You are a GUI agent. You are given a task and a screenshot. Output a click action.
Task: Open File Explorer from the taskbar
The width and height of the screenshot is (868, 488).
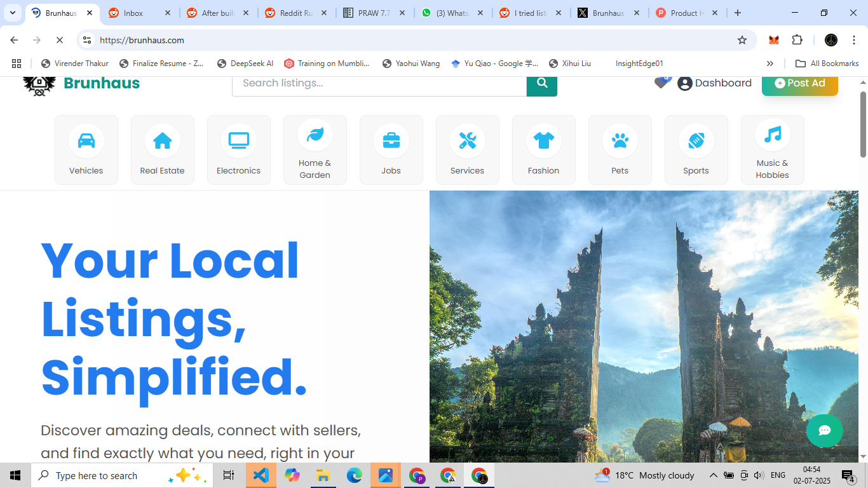(323, 475)
